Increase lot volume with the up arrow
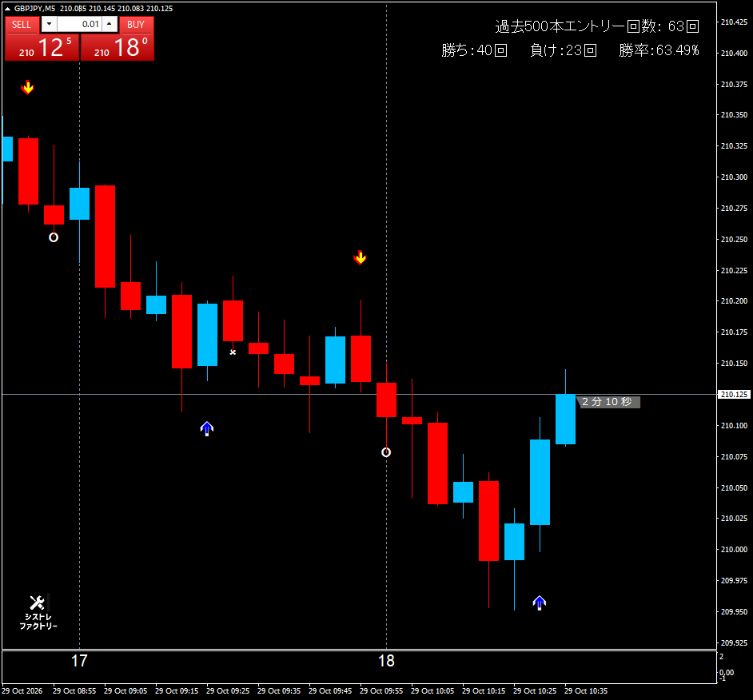 [x=110, y=24]
